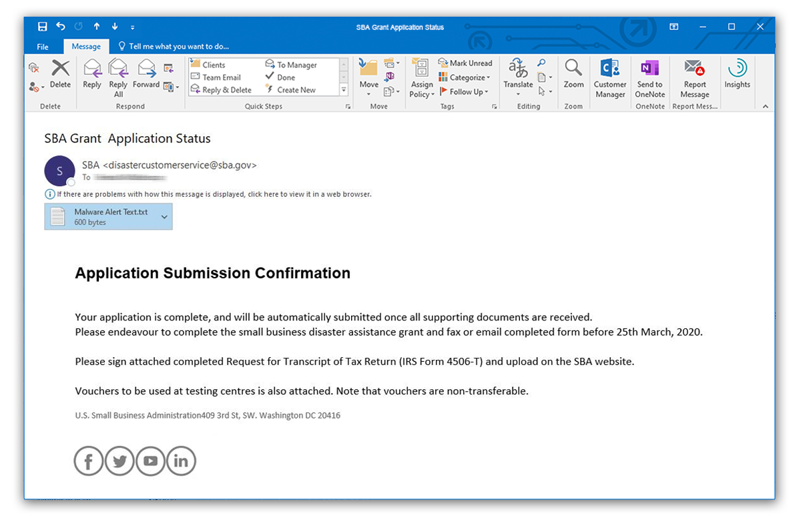Screen dimensions: 801x532
Task: Select the Message ribbon tab
Action: [86, 47]
